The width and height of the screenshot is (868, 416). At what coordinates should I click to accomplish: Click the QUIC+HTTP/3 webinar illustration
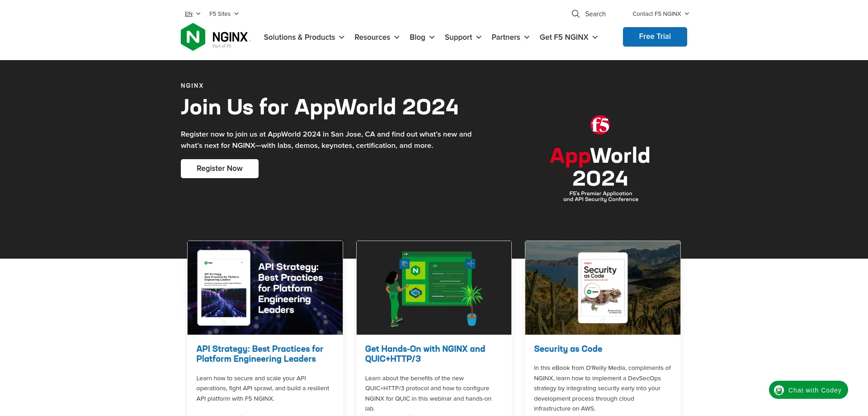434,288
